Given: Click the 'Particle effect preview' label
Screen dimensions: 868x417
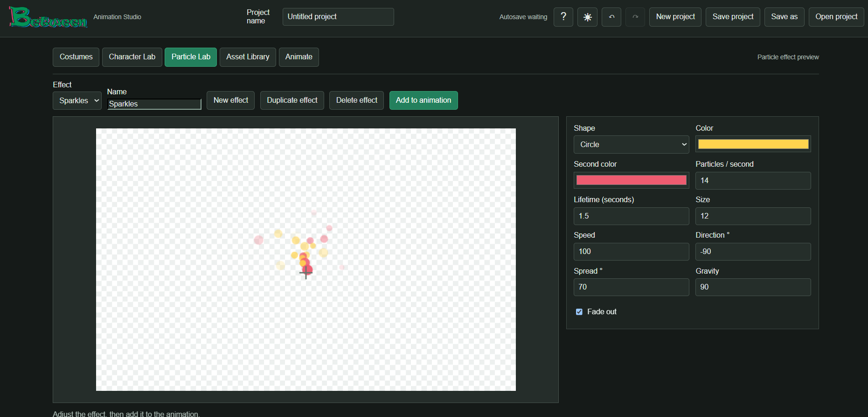Looking at the screenshot, I should tap(788, 57).
